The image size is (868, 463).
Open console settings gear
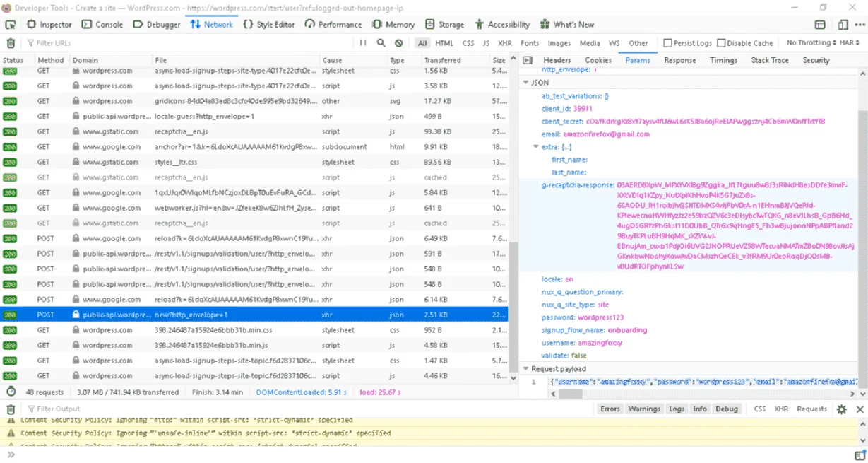(x=841, y=409)
